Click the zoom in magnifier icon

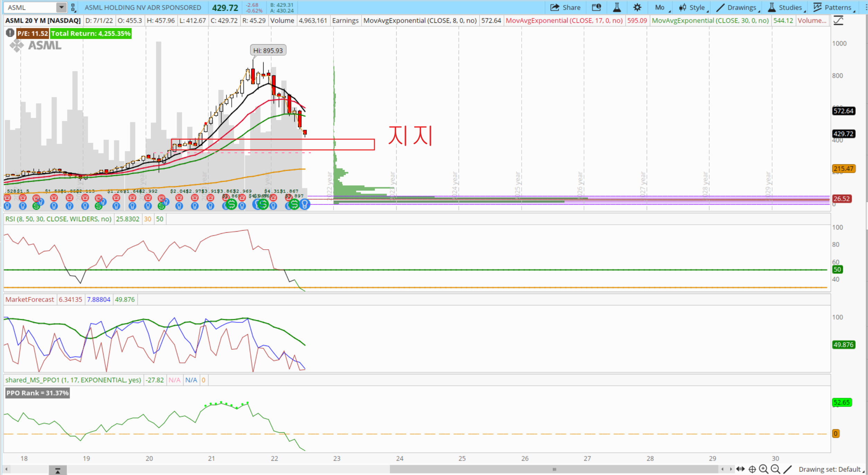click(x=763, y=469)
